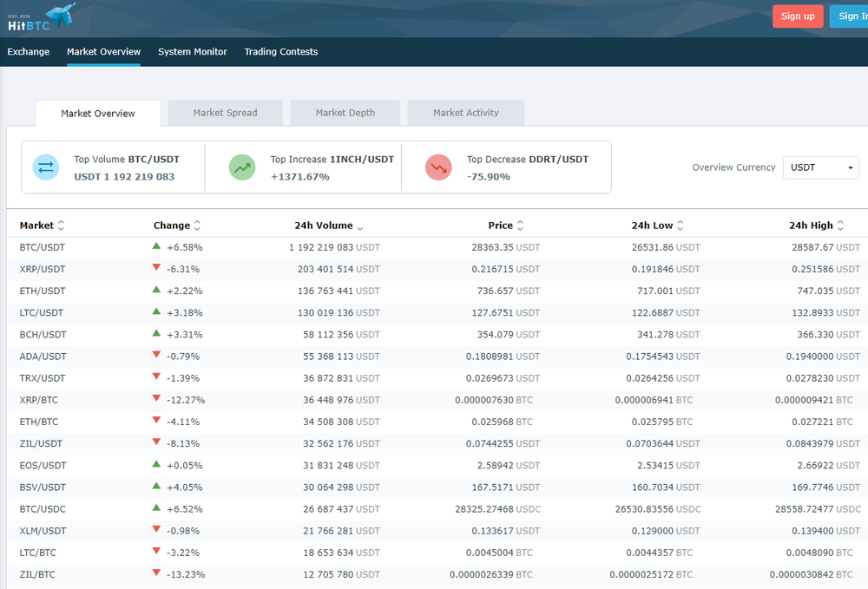Click the Sign In button

point(851,16)
